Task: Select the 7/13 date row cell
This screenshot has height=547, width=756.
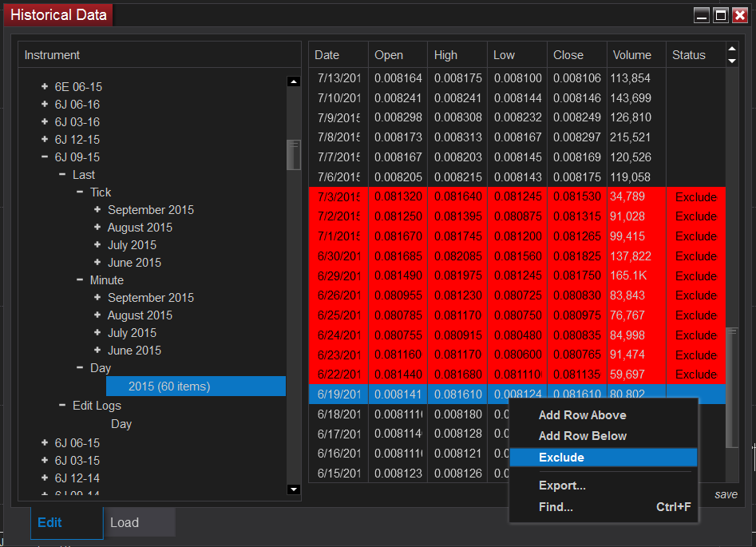Action: tap(338, 78)
